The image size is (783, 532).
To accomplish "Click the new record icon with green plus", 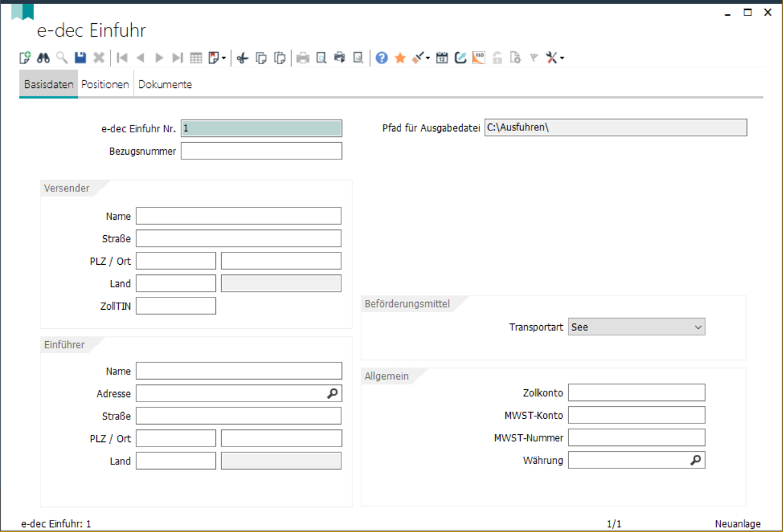I will click(25, 58).
